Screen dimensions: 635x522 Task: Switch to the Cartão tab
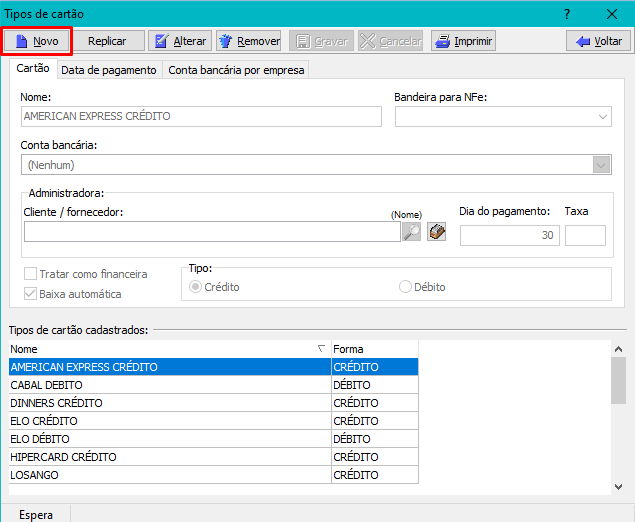point(33,68)
